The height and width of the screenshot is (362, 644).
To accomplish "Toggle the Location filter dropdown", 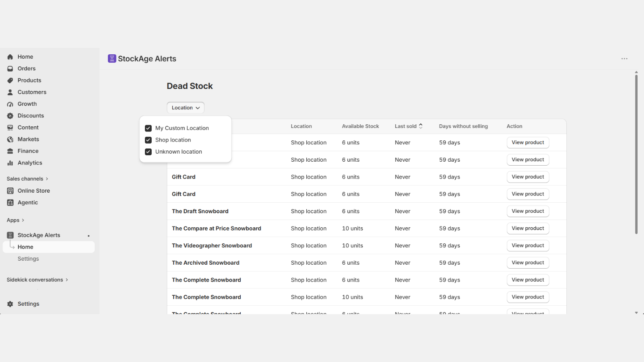I will (186, 108).
